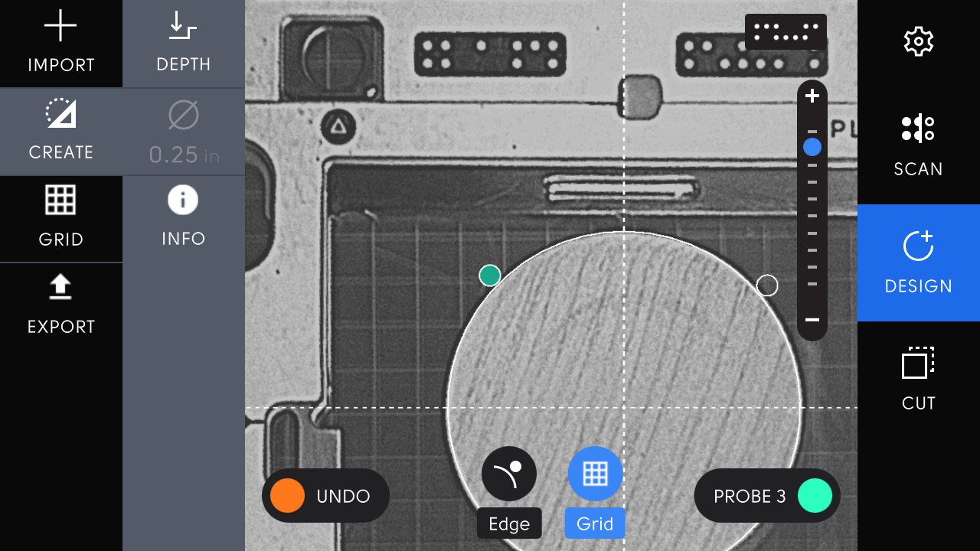The image size is (980, 551).
Task: Enable Edge snapping toggle
Action: click(x=509, y=474)
